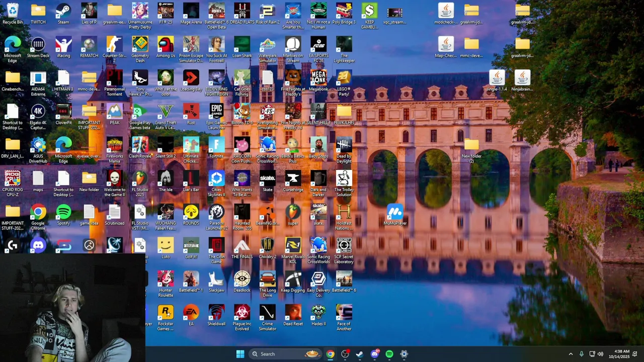The width and height of the screenshot is (644, 362).
Task: Select the Logitech G HUB desktop icon
Action: (13, 245)
